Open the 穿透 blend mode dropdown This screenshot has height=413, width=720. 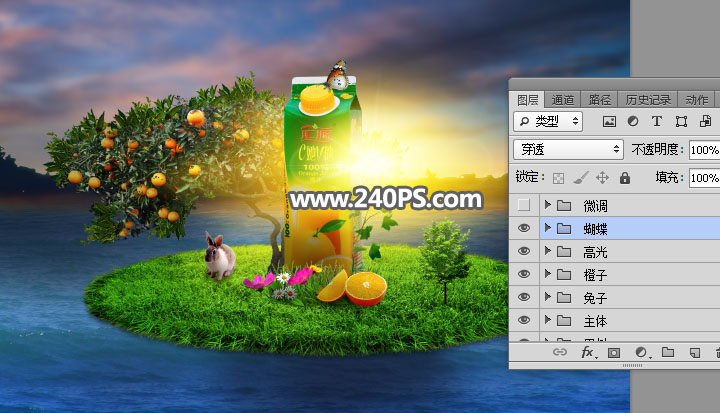(x=566, y=149)
